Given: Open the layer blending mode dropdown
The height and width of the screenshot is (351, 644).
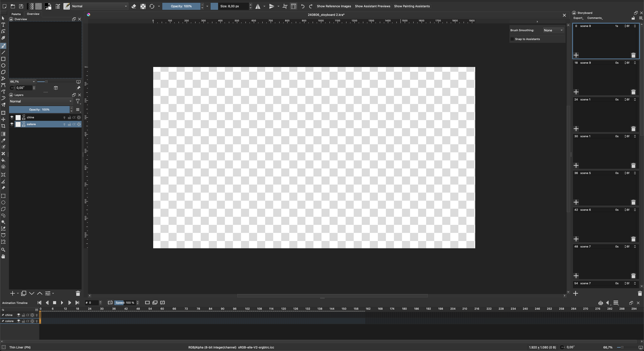Looking at the screenshot, I should [41, 101].
